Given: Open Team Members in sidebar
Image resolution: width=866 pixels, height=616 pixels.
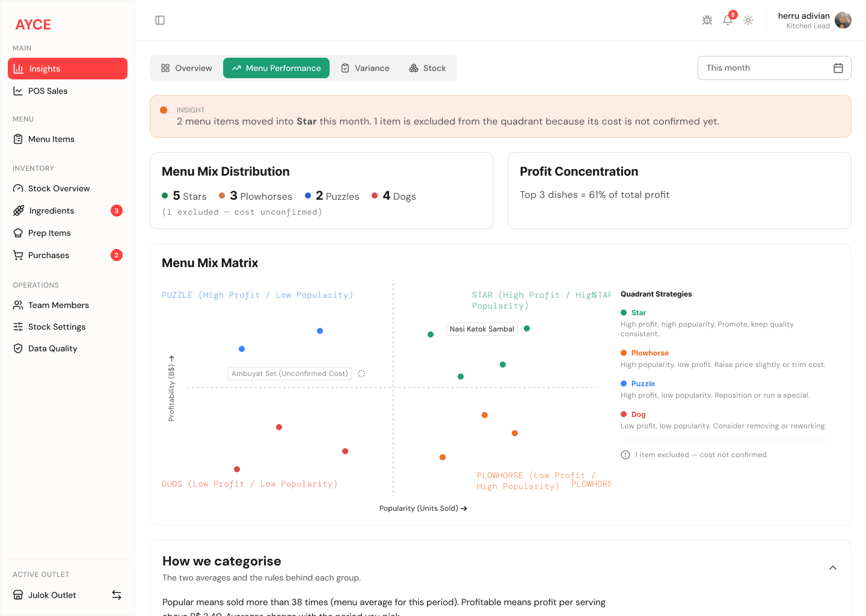Looking at the screenshot, I should pos(67,305).
